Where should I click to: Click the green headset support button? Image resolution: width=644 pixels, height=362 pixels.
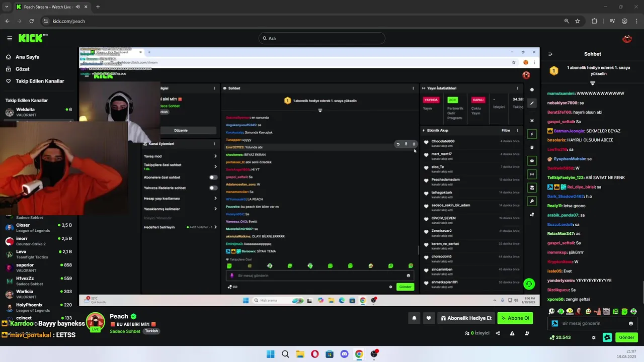(529, 284)
